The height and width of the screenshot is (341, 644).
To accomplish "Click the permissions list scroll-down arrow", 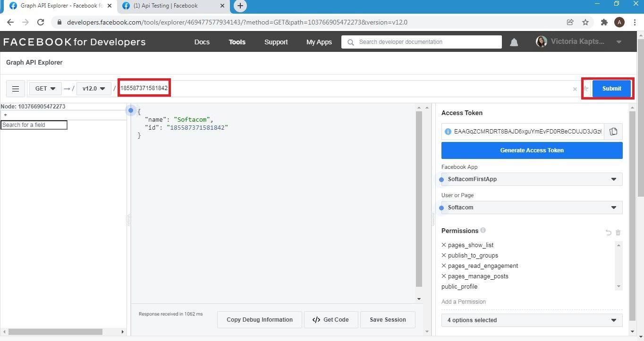I will (x=619, y=286).
